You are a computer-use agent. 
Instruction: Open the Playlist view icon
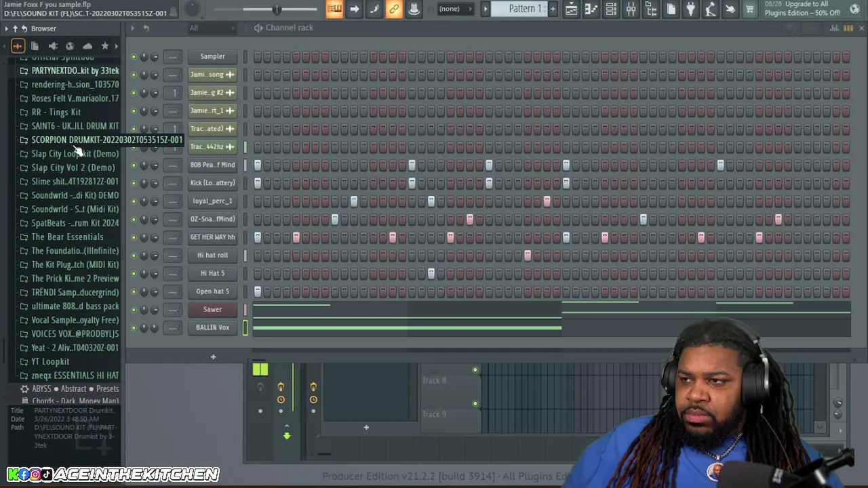572,9
